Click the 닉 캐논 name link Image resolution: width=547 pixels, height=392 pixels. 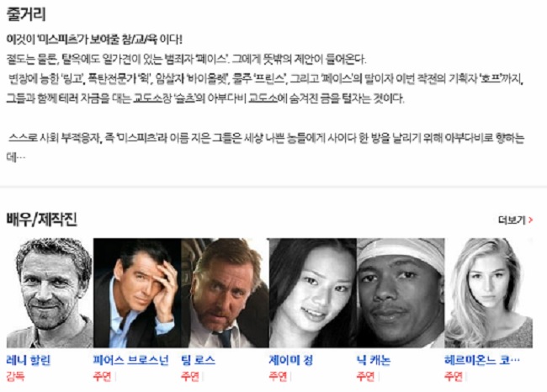[x=374, y=360]
